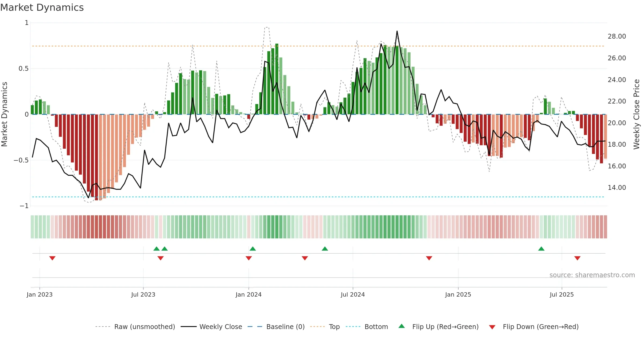The width and height of the screenshot is (644, 362).
Task: Click the 26.00 price axis label
Action: [x=617, y=58]
